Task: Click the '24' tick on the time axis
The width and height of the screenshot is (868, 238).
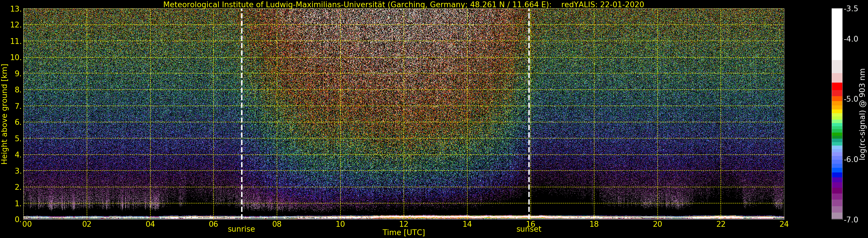Action: (784, 224)
